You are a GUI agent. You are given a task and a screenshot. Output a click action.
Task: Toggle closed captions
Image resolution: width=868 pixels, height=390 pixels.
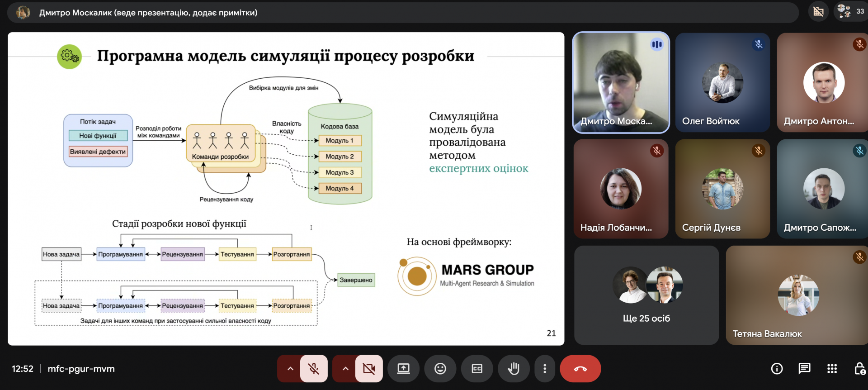(x=477, y=369)
